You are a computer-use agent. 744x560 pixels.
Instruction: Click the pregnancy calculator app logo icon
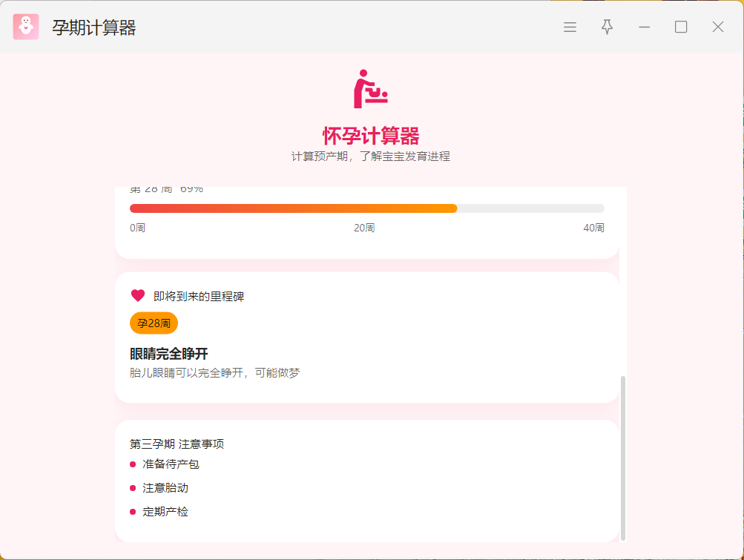pyautogui.click(x=26, y=27)
